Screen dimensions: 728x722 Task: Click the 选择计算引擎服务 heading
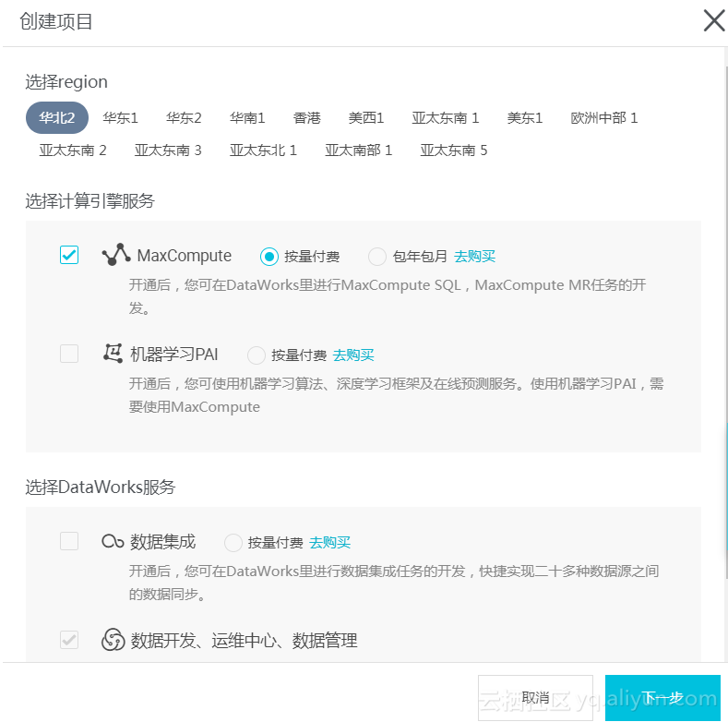(x=90, y=200)
